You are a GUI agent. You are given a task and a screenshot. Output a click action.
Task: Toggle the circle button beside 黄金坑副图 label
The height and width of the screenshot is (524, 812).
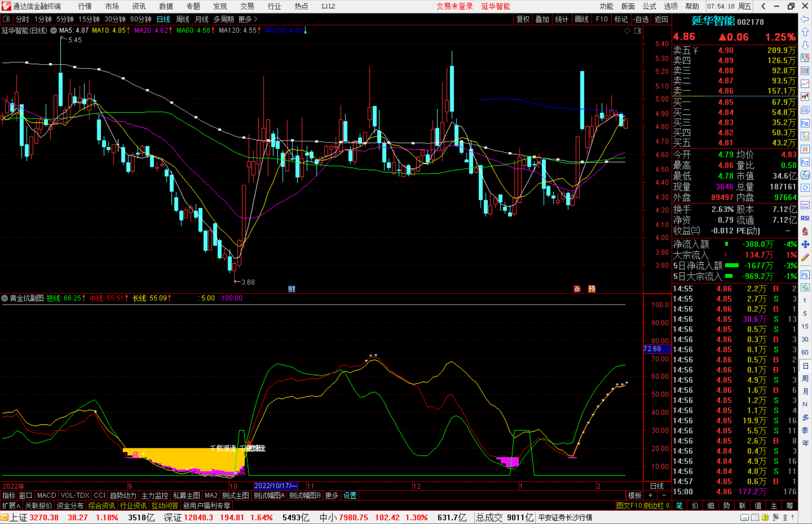pyautogui.click(x=5, y=298)
